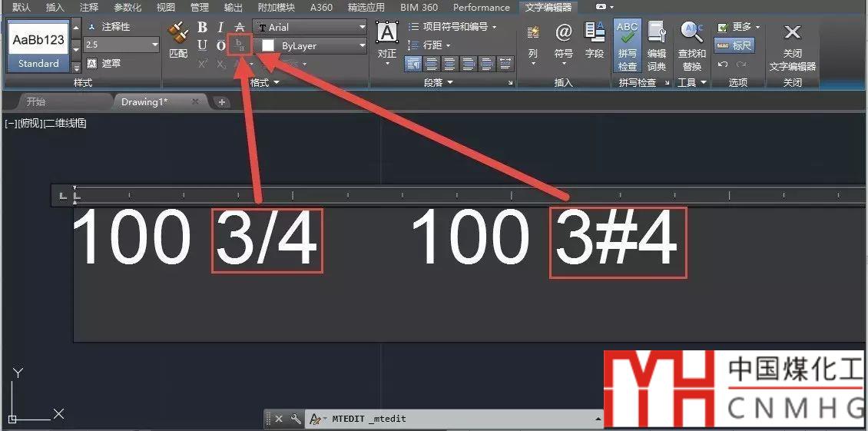Toggle Spell Check (拼写检查) ABC icon
This screenshot has height=431, width=868.
pos(628,46)
